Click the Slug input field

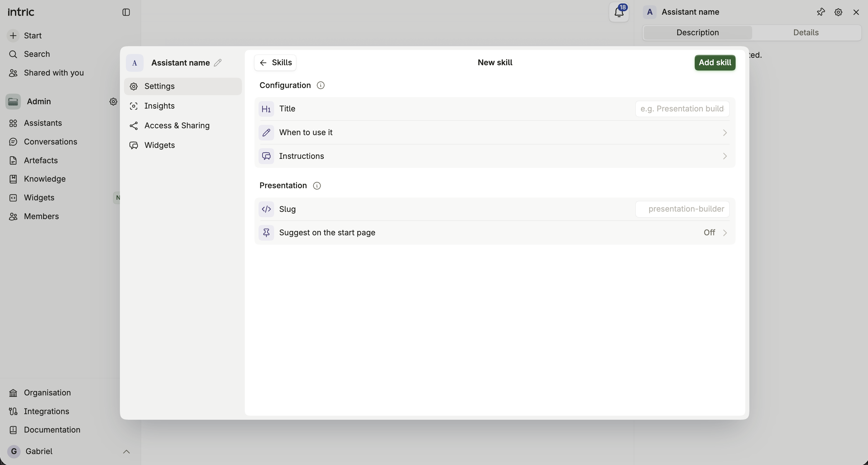pos(682,209)
